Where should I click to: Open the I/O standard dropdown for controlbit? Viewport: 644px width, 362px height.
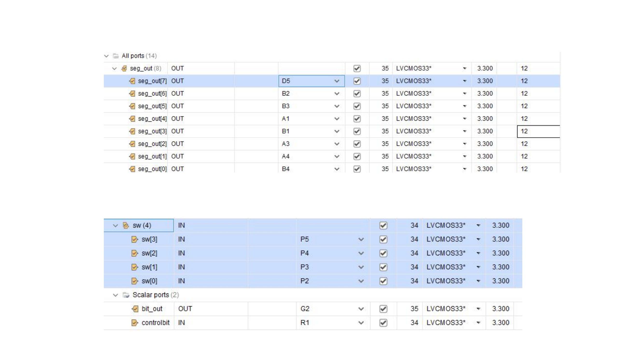[x=478, y=323]
